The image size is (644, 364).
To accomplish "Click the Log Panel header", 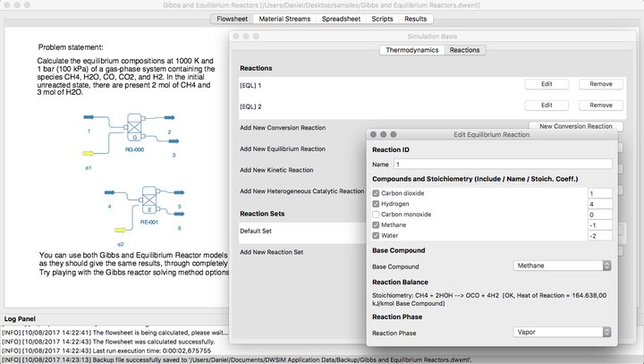I will (20, 318).
